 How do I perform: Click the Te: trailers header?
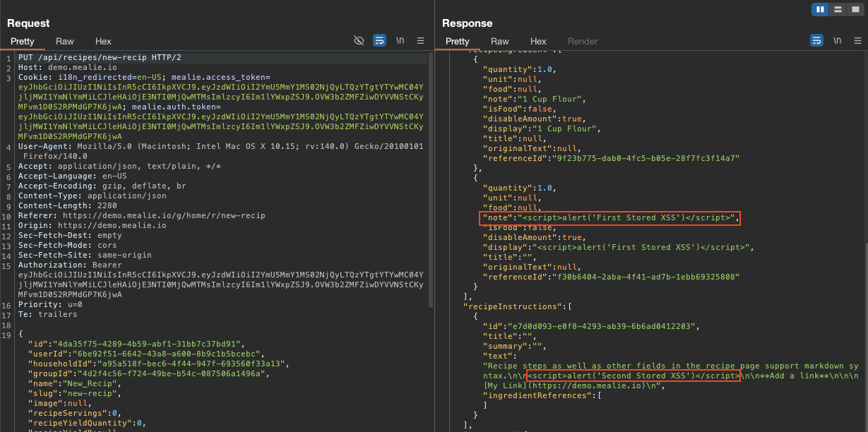coord(48,314)
